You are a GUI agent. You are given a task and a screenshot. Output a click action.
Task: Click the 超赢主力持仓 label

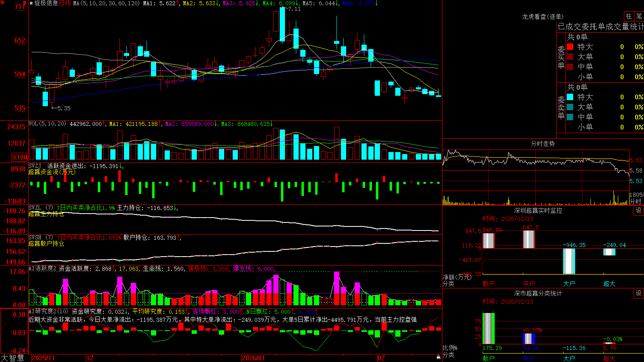tap(46, 214)
